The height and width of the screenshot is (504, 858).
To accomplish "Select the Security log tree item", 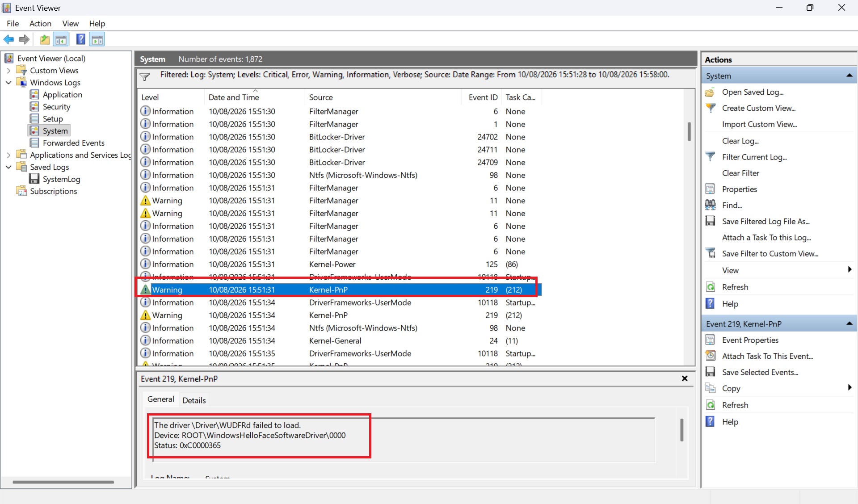I will 56,107.
